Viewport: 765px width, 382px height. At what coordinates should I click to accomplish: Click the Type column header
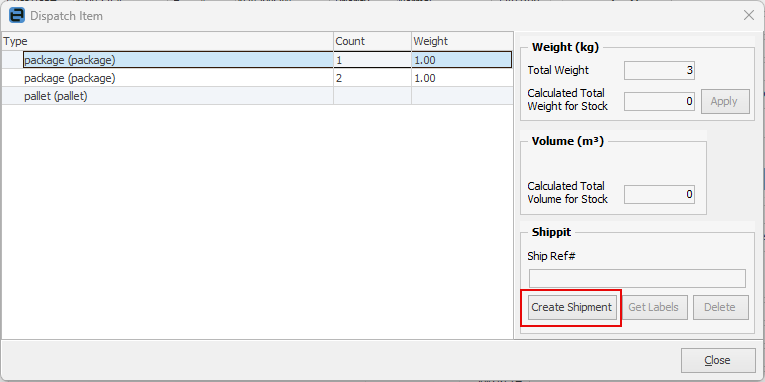pos(167,41)
